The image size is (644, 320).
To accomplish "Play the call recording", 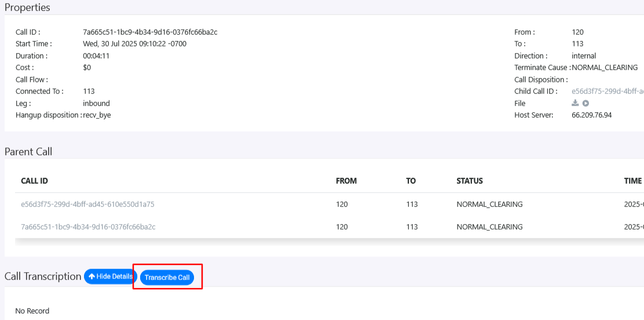I will pyautogui.click(x=586, y=103).
